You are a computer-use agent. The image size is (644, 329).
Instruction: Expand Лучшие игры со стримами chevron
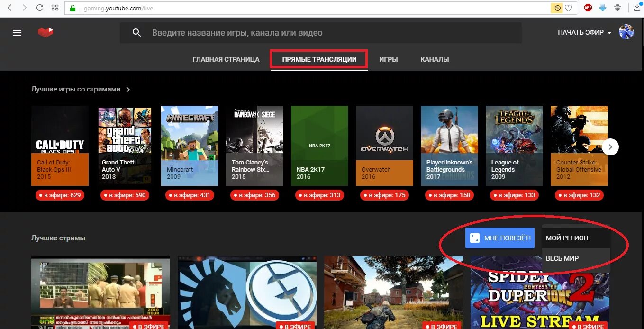128,89
